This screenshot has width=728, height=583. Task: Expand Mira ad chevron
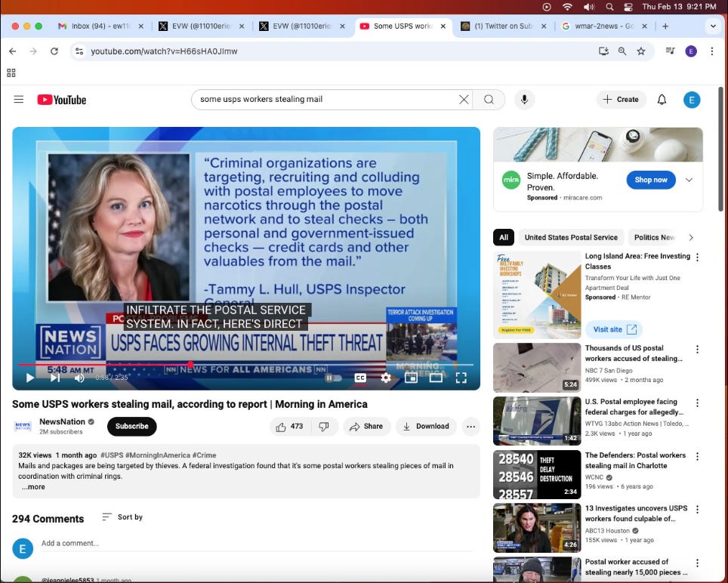(x=689, y=180)
